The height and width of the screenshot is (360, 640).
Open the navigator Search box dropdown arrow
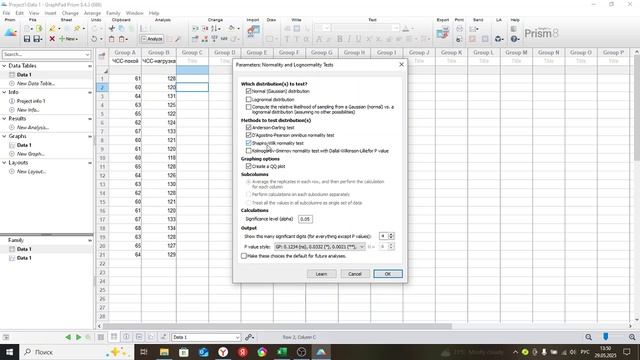point(87,54)
